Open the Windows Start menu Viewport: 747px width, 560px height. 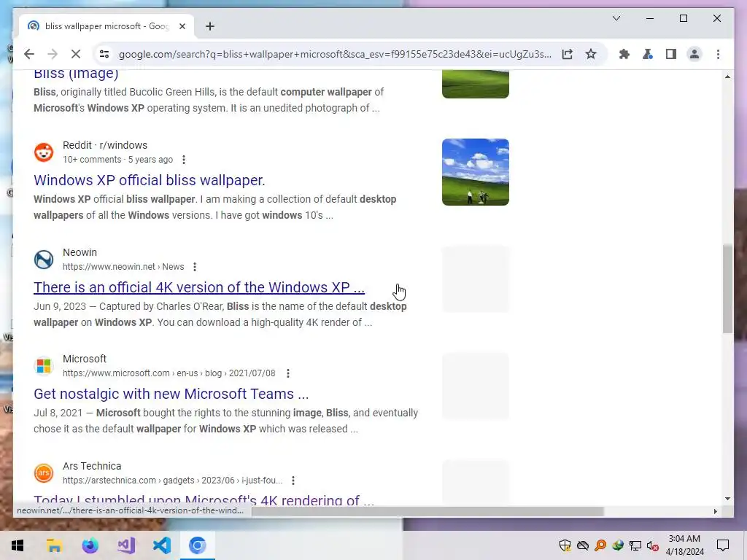[18, 545]
